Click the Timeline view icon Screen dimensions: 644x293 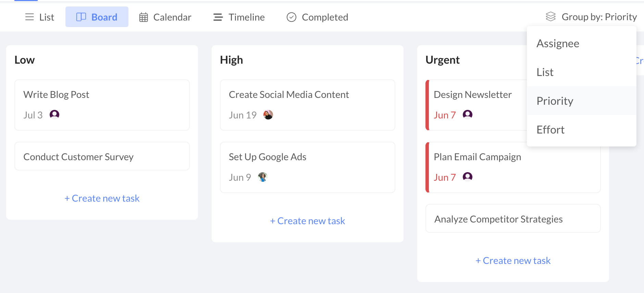point(218,17)
